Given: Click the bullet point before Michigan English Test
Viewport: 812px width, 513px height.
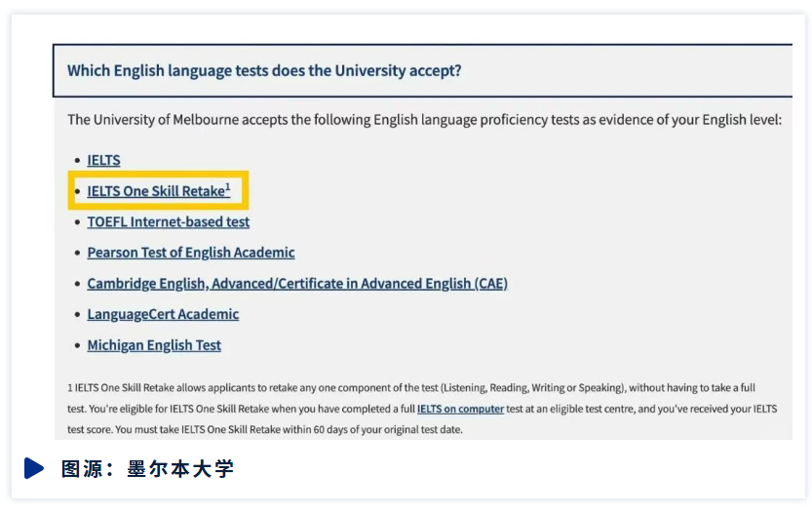Looking at the screenshot, I should point(78,346).
